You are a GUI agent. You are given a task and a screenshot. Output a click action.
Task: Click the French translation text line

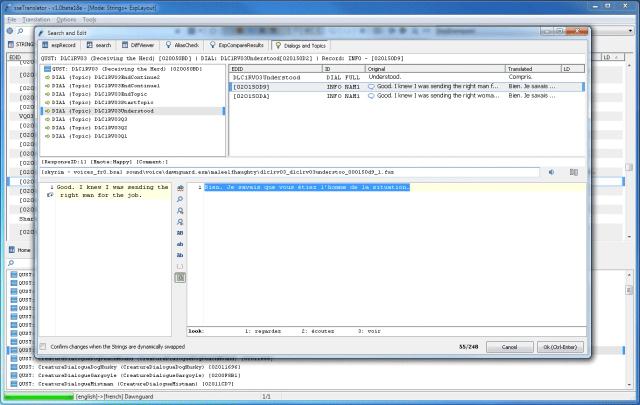(307, 187)
